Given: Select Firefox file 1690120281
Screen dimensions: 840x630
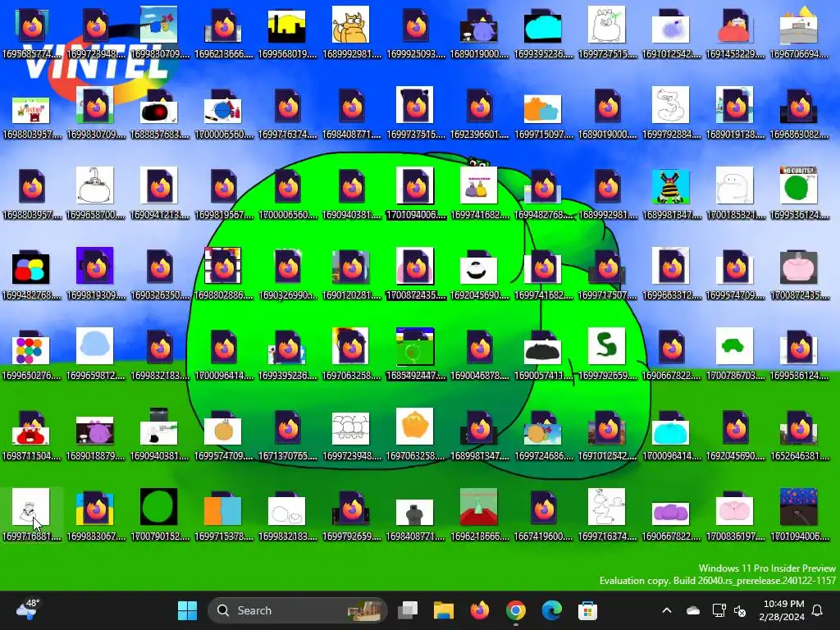Looking at the screenshot, I should coord(351,274).
